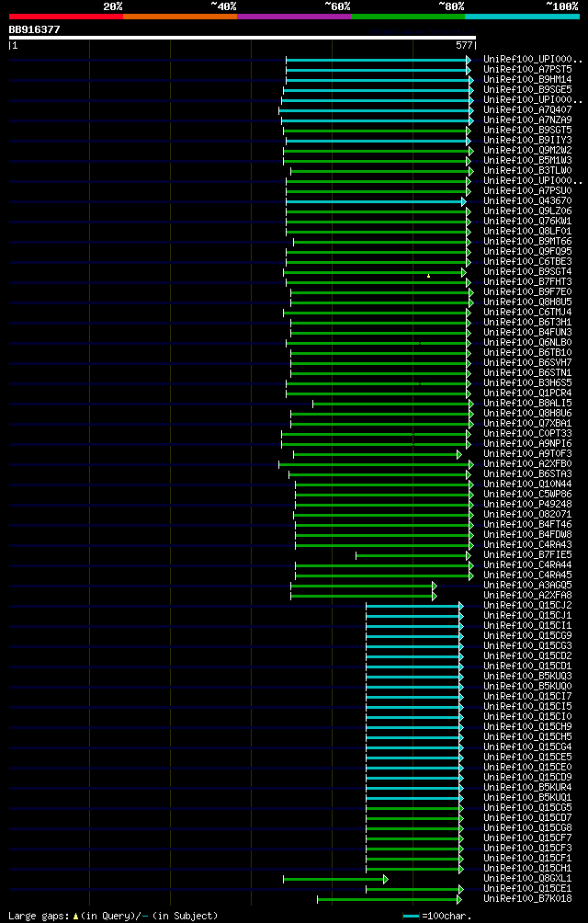Image resolution: width=588 pixels, height=923 pixels.
Task: Select label UniRef100_B5KUR4
Action: click(527, 787)
